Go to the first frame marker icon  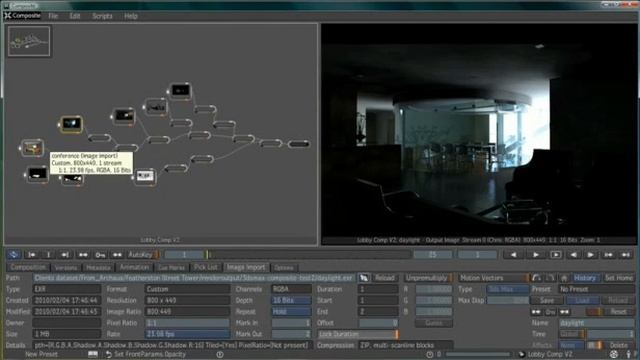[x=31, y=255]
